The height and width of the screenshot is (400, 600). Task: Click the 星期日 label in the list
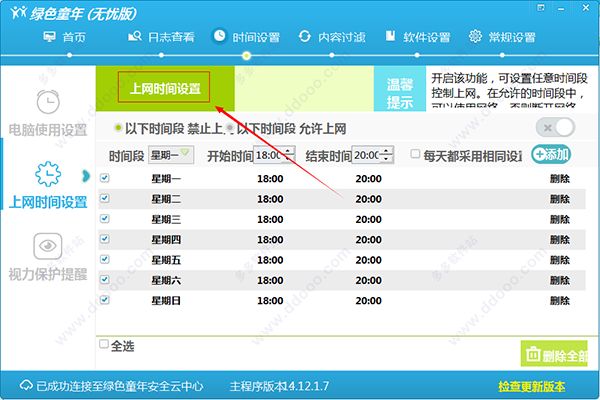click(x=166, y=300)
